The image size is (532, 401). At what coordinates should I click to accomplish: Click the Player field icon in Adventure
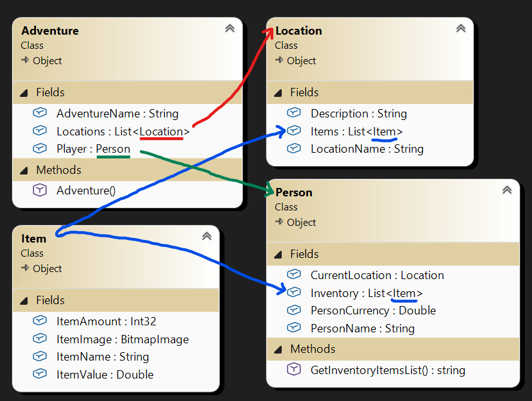(40, 148)
